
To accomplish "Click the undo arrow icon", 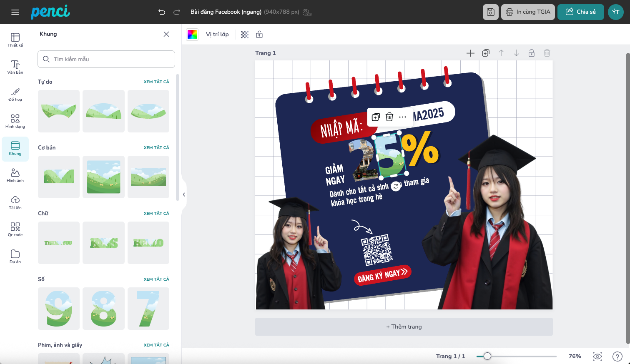I will click(162, 12).
